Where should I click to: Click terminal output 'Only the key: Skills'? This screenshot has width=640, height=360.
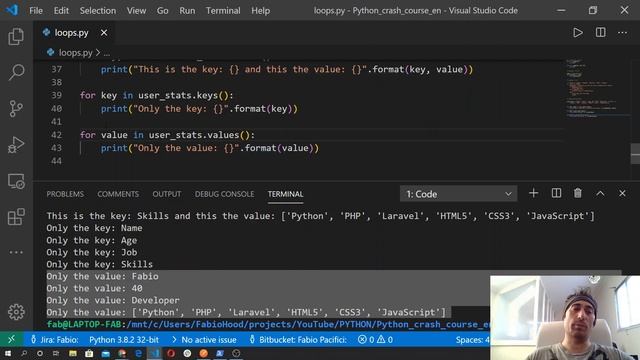[x=99, y=264]
